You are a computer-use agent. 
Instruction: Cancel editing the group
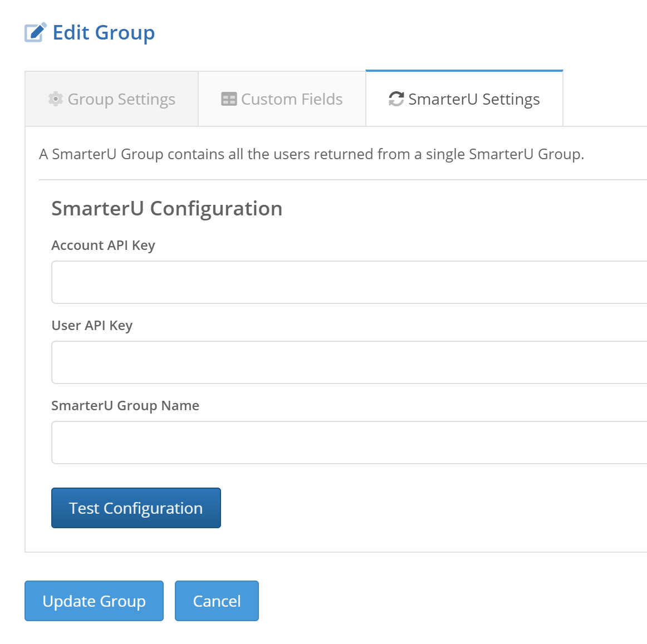pyautogui.click(x=217, y=601)
